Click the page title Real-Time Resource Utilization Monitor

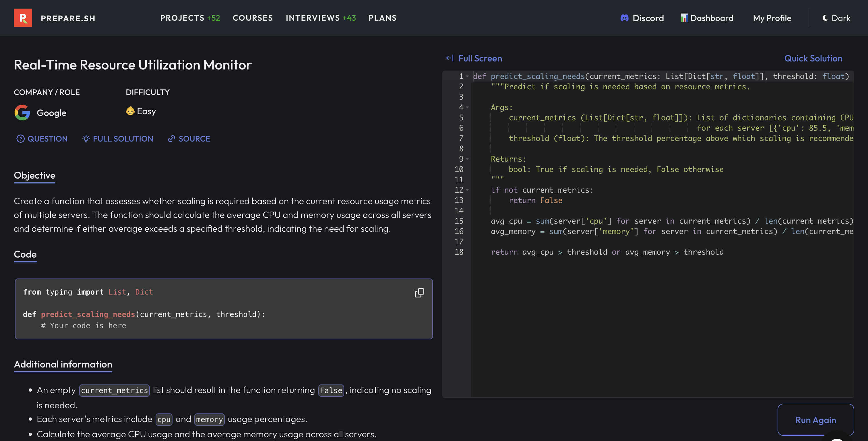point(132,65)
